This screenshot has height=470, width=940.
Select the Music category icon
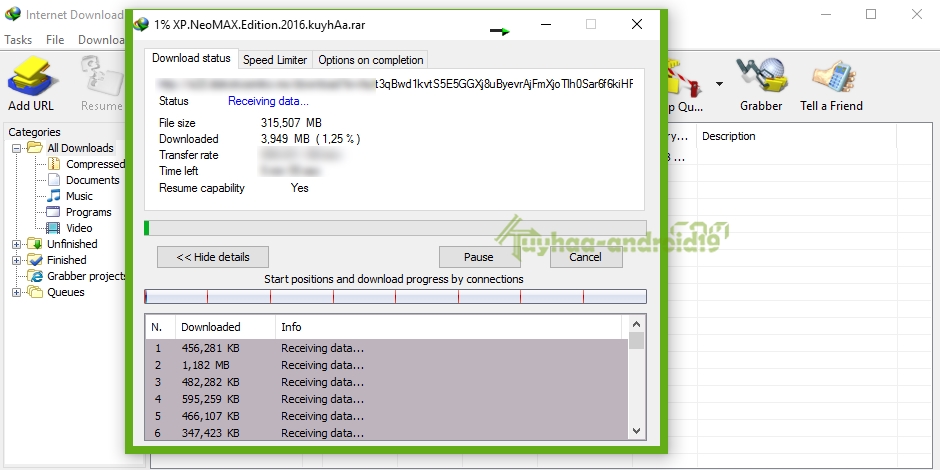[x=54, y=195]
